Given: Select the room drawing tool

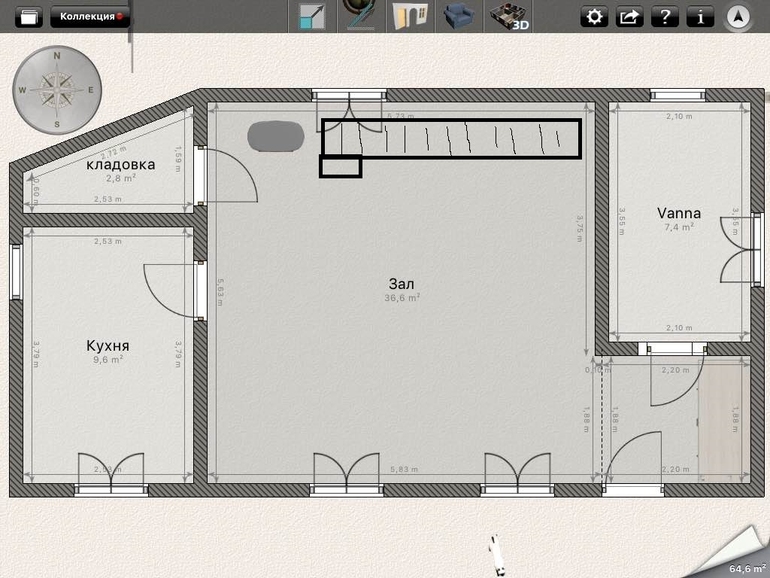Looking at the screenshot, I should tap(314, 17).
